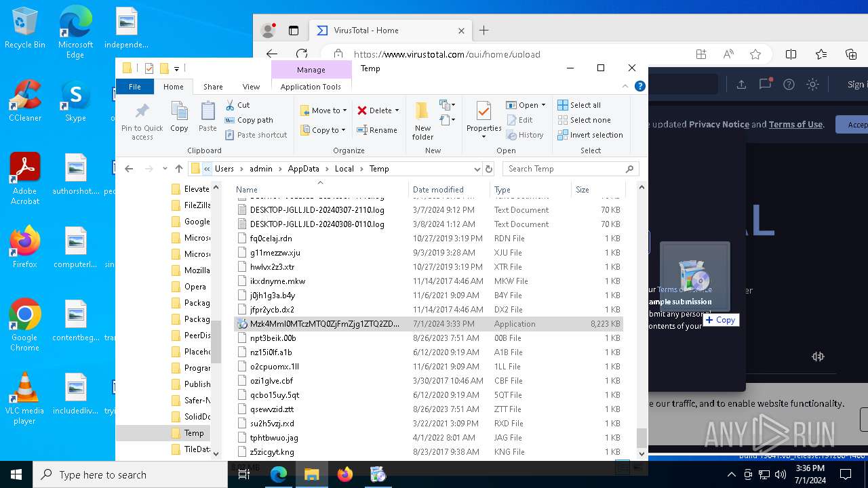Open the Properties ribbon button
This screenshot has height=488, width=868.
[484, 120]
